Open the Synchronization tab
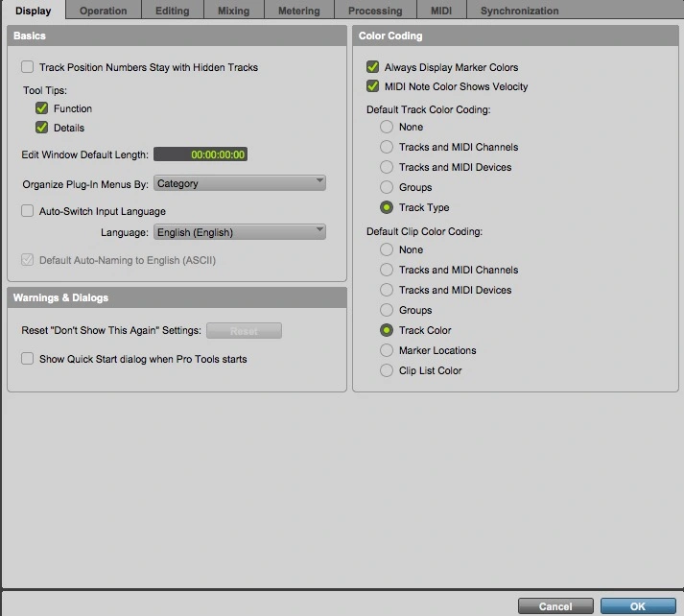Viewport: 684px width, 616px height. [x=520, y=11]
